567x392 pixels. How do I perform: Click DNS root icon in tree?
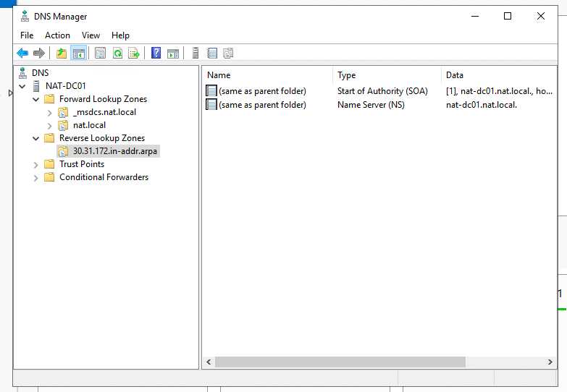click(x=22, y=73)
